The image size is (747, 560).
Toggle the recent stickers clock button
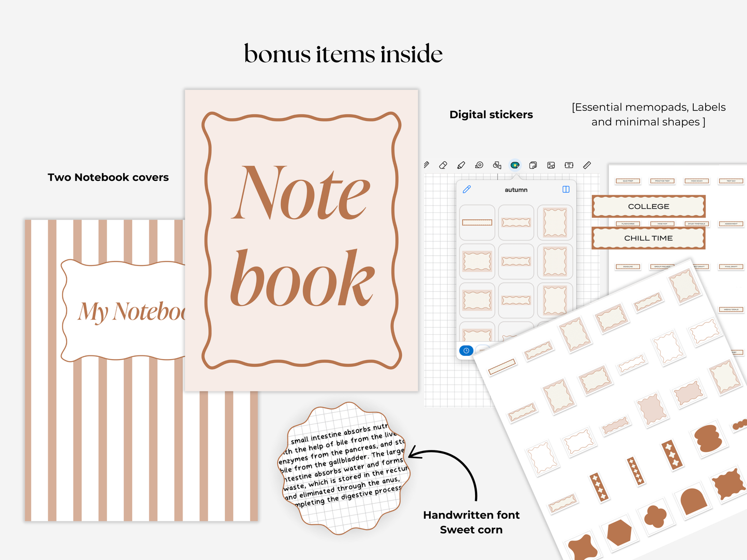click(465, 351)
